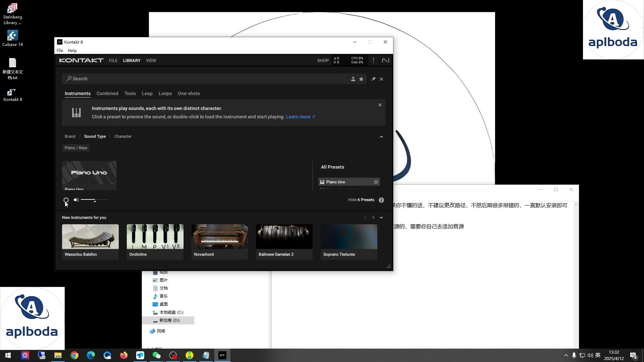Screen dimensions: 644x362
Task: Adjust the preview volume slider
Action: pyautogui.click(x=95, y=200)
